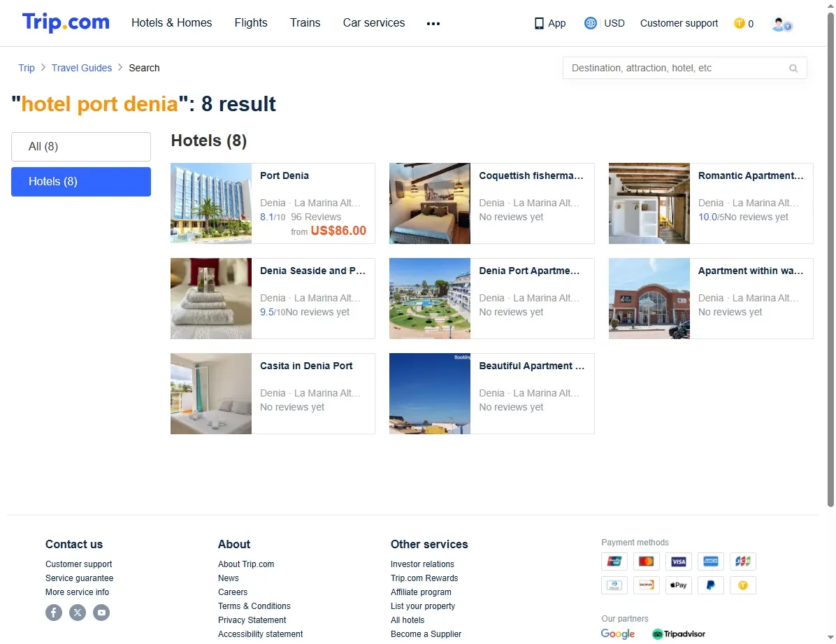Open Car services menu item
Image resolution: width=836 pixels, height=644 pixels.
374,23
